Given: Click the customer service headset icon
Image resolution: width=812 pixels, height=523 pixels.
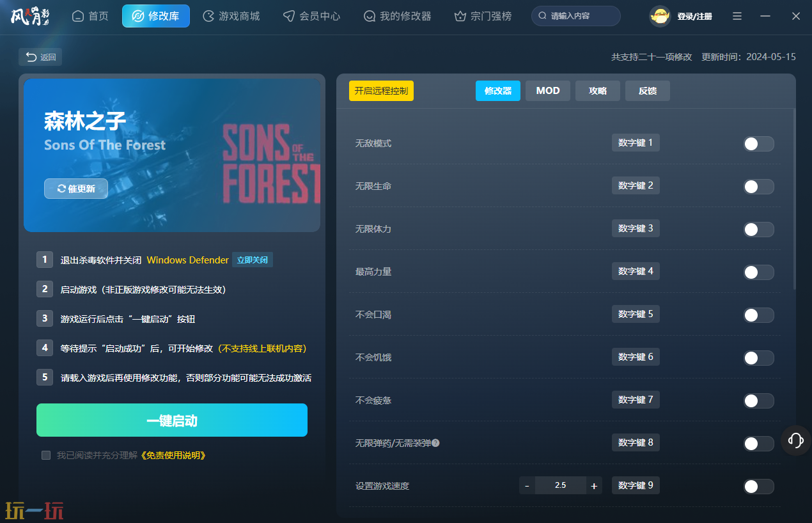Looking at the screenshot, I should point(796,440).
